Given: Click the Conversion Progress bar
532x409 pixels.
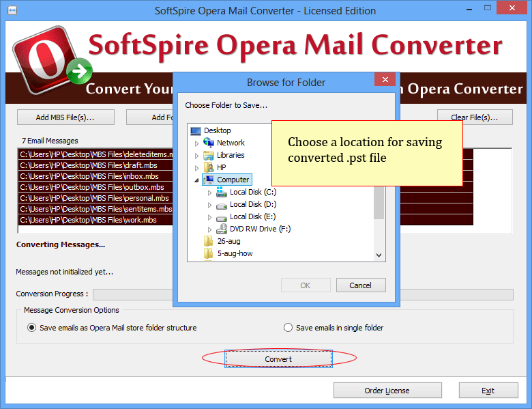Looking at the screenshot, I should pyautogui.click(x=303, y=294).
